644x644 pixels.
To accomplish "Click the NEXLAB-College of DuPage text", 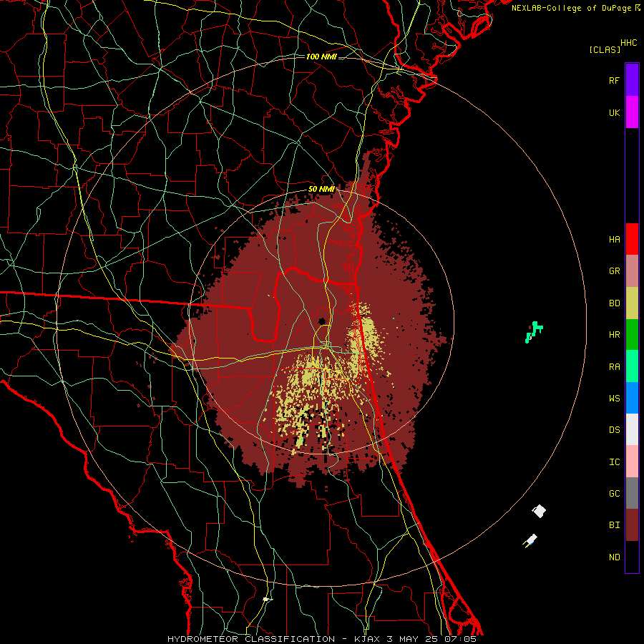I will click(x=571, y=8).
